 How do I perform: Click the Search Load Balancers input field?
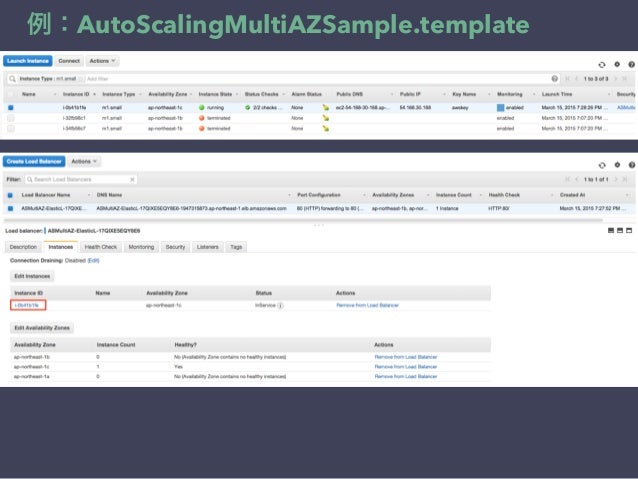81,179
